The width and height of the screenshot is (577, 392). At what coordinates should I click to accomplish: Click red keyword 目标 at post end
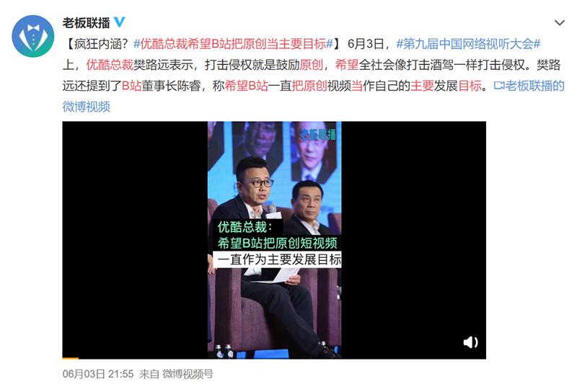coord(470,86)
